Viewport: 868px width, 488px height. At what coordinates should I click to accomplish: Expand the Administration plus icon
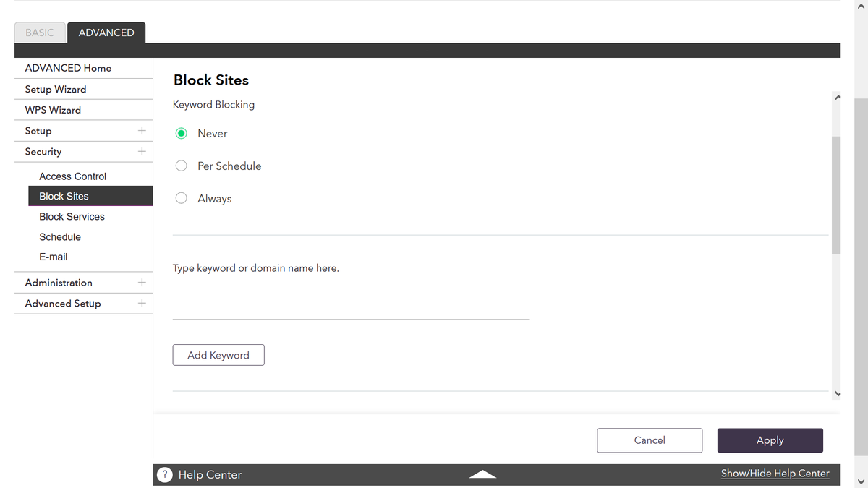pos(142,283)
